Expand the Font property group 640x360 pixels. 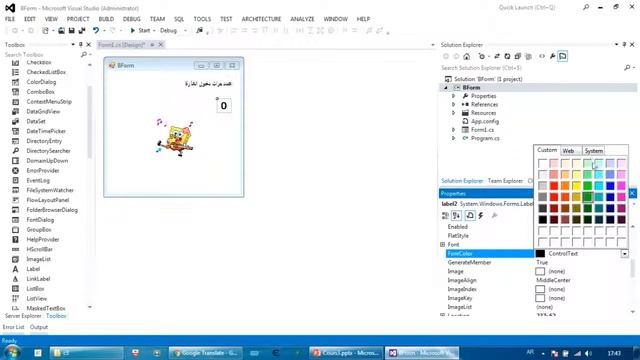coord(442,244)
